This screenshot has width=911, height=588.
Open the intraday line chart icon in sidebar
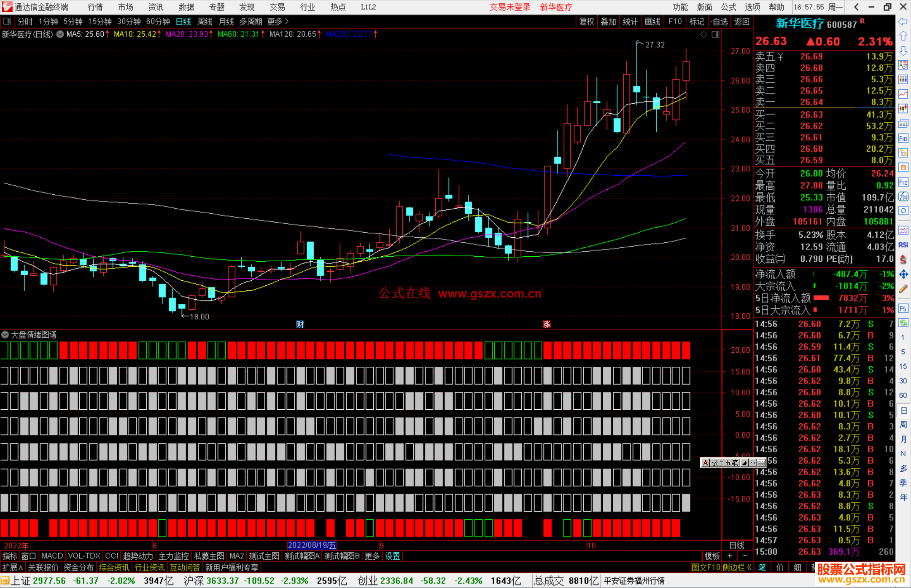(903, 94)
